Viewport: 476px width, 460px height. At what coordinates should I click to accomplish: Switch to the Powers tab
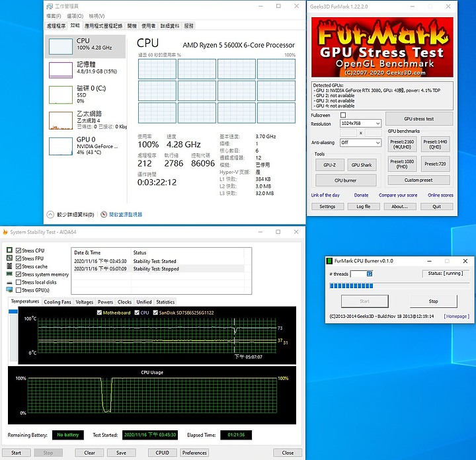click(x=105, y=302)
